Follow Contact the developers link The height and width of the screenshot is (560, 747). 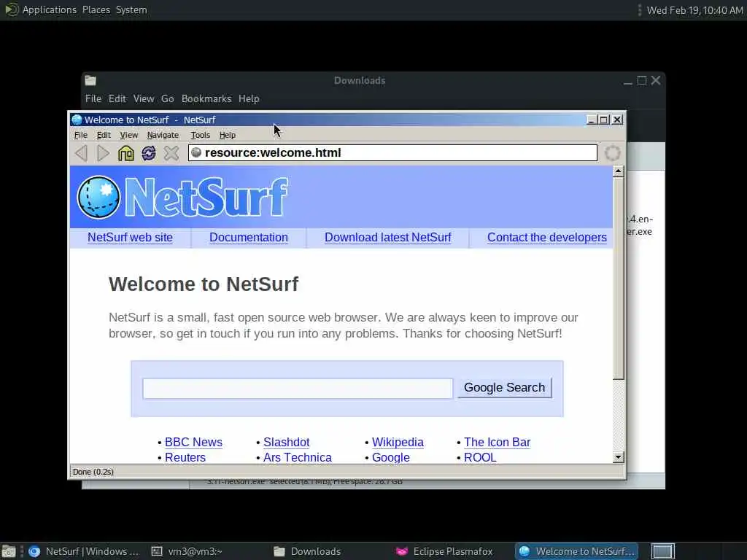547,238
